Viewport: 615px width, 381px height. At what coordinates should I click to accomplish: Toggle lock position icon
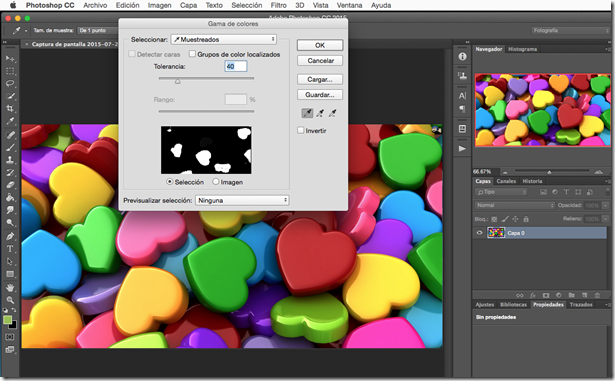[x=515, y=219]
